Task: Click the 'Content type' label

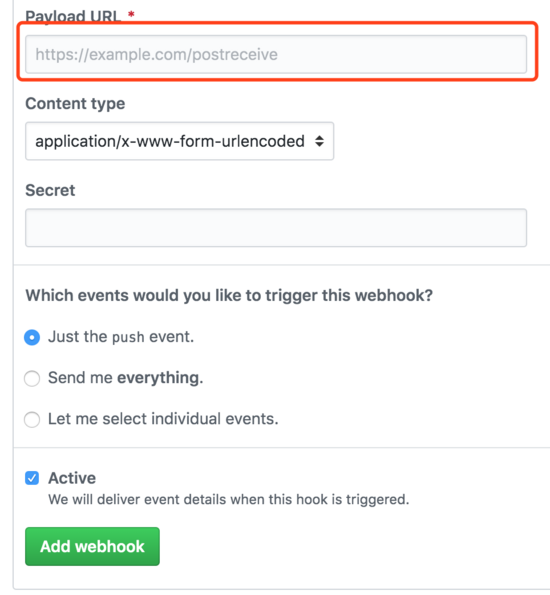Action: click(x=75, y=104)
